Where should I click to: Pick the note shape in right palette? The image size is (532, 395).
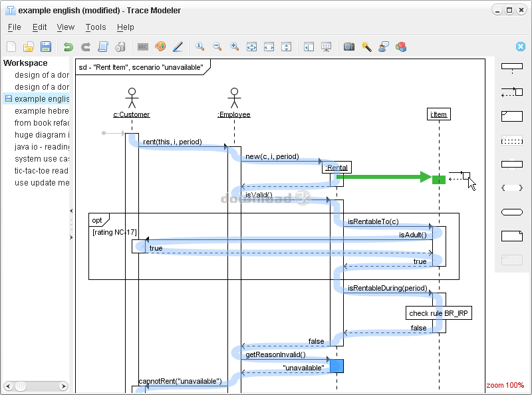511,235
